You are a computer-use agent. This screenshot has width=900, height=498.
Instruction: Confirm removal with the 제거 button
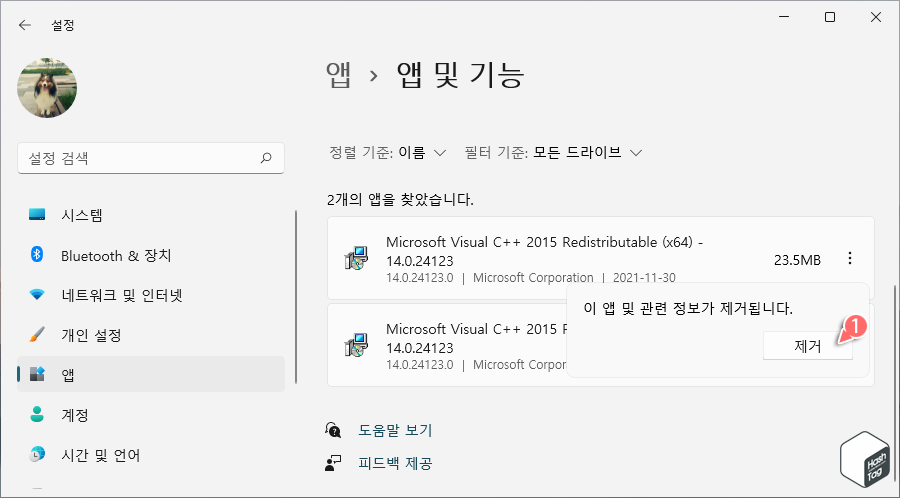point(808,347)
